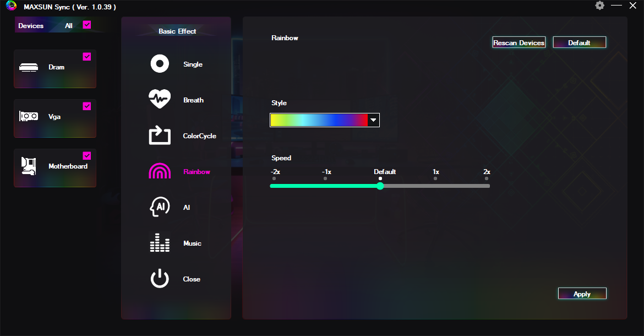Click the Motherboard label text

[68, 166]
